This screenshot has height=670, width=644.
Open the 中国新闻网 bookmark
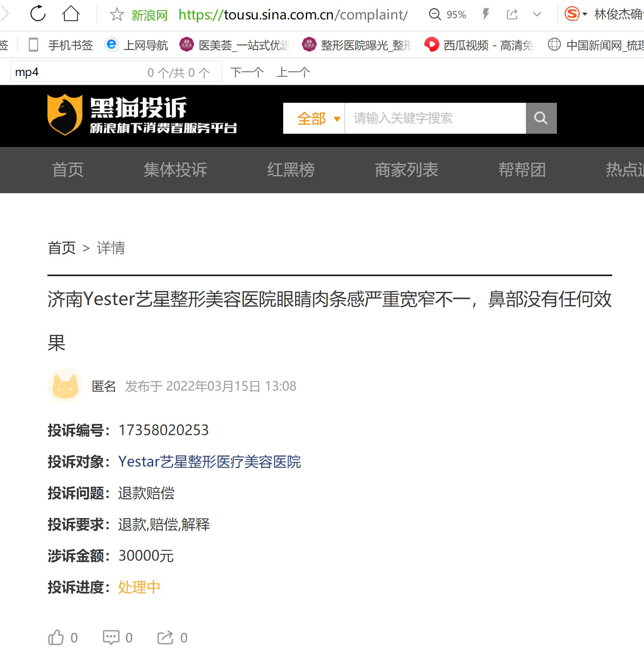coord(596,45)
